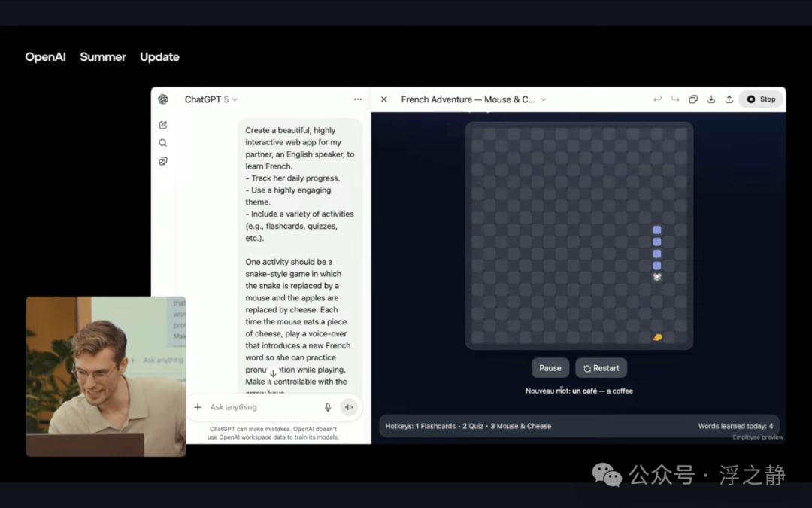Click the ChatGPT logo icon in the sidebar

click(163, 99)
